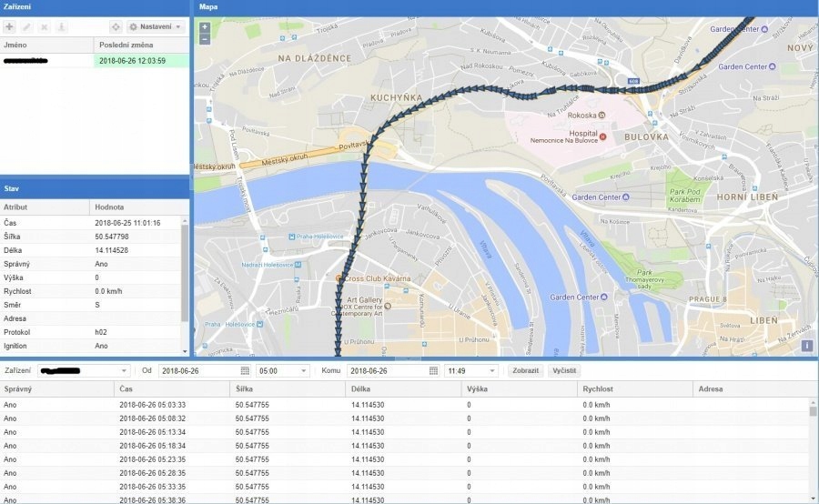
Task: Select the Směr S status row
Action: 90,305
